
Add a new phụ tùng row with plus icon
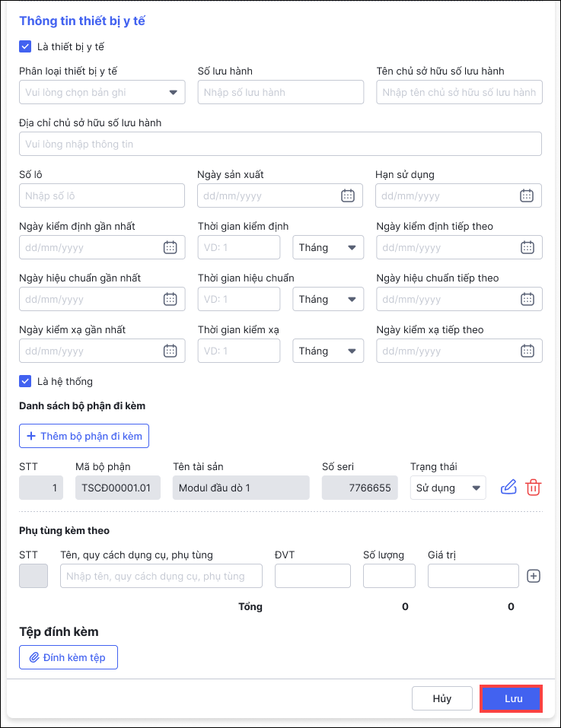[534, 576]
